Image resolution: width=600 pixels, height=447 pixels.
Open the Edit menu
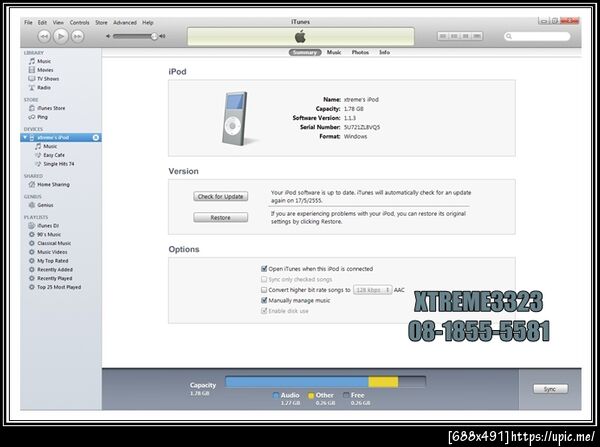tap(42, 23)
